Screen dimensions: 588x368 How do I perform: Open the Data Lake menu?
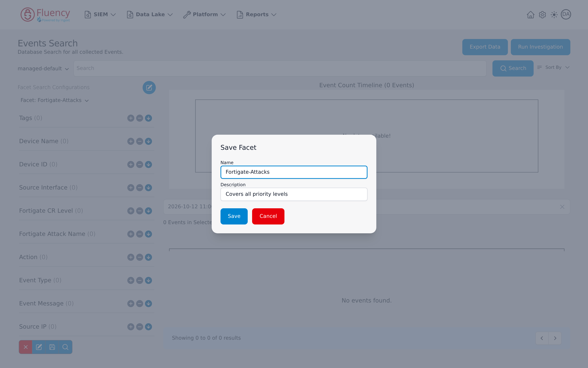[x=150, y=15]
